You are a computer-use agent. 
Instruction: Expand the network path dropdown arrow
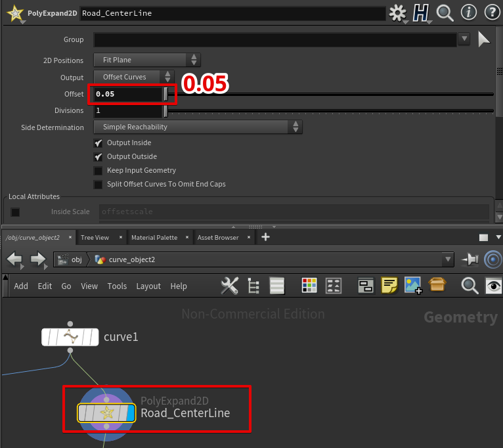tap(448, 259)
